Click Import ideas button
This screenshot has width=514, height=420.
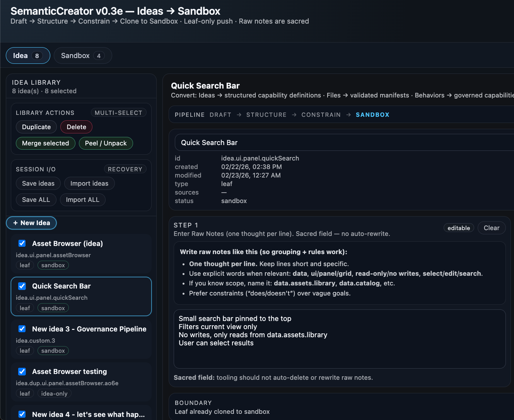89,183
